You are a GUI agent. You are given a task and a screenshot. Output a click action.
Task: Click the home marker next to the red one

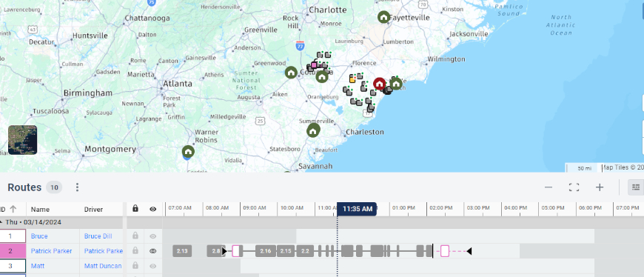(x=396, y=84)
